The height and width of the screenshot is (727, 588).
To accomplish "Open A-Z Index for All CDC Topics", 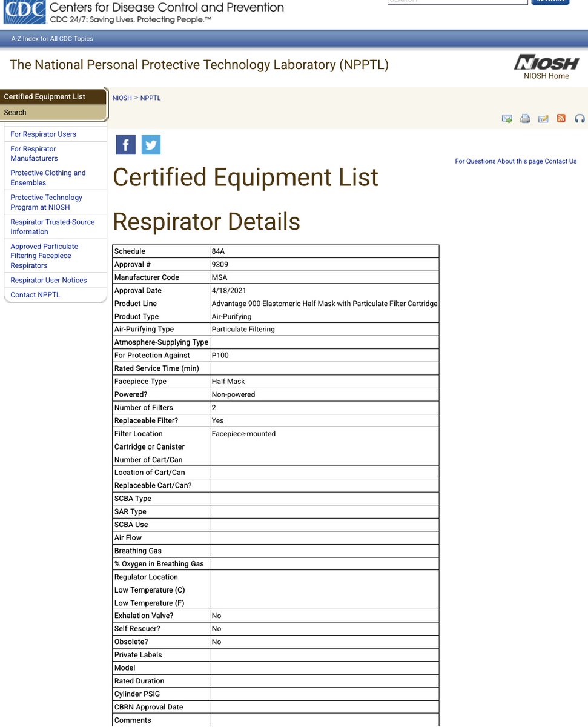I will pos(52,39).
